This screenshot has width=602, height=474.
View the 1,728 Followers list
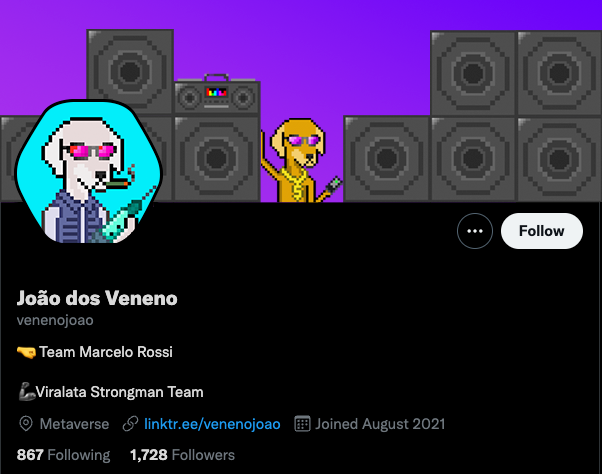182,455
